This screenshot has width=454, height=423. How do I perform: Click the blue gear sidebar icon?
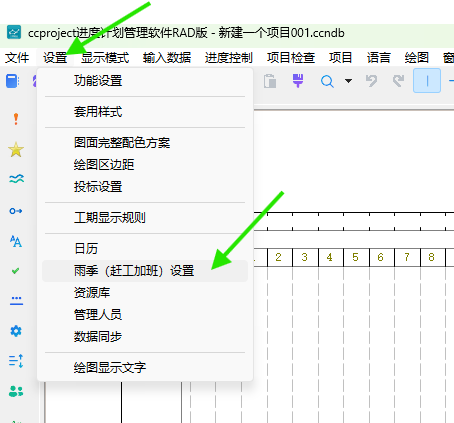pyautogui.click(x=16, y=331)
